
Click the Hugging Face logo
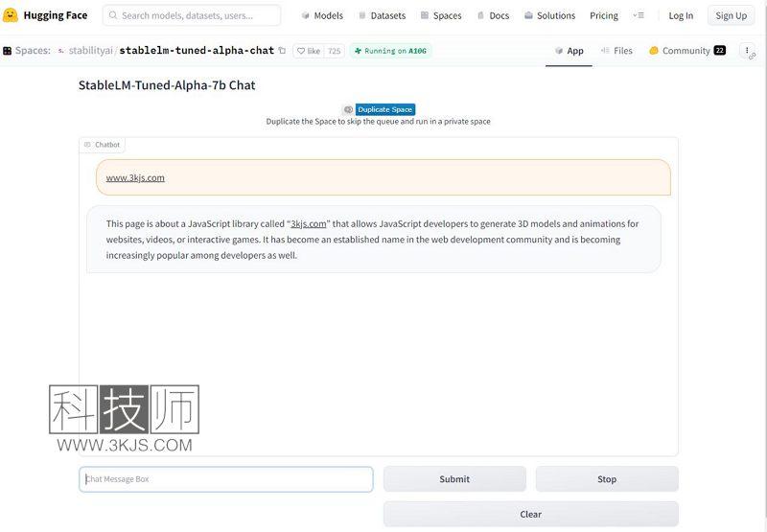click(x=45, y=15)
